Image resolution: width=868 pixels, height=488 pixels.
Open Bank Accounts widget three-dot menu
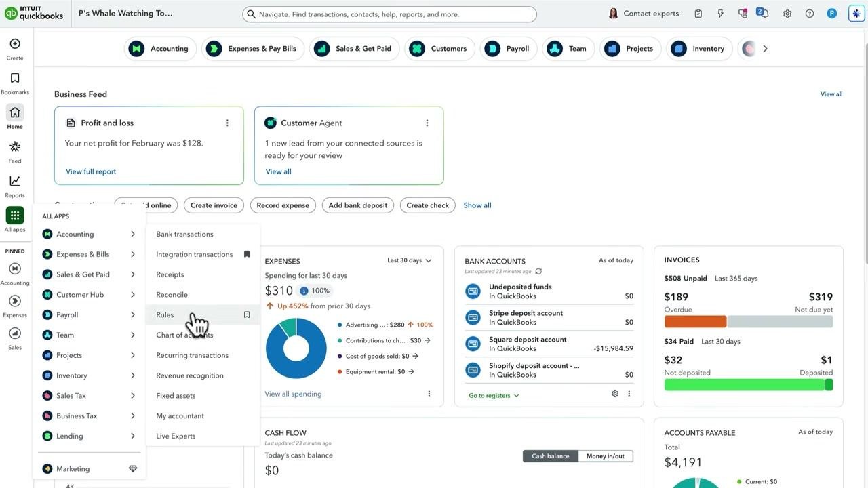pyautogui.click(x=629, y=394)
